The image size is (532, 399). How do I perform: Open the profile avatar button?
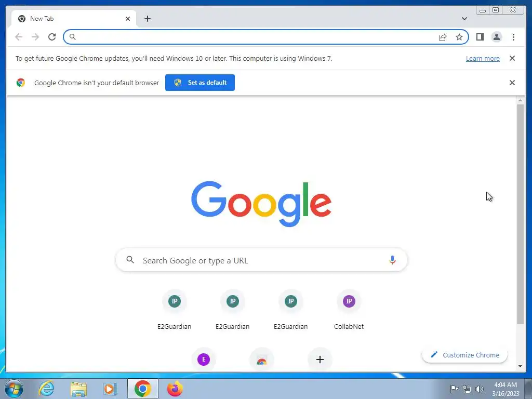[x=496, y=37]
